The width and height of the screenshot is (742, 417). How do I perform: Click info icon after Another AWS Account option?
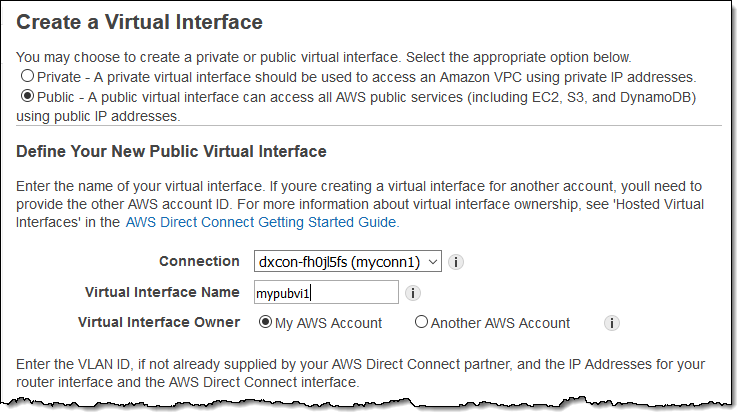click(x=612, y=324)
